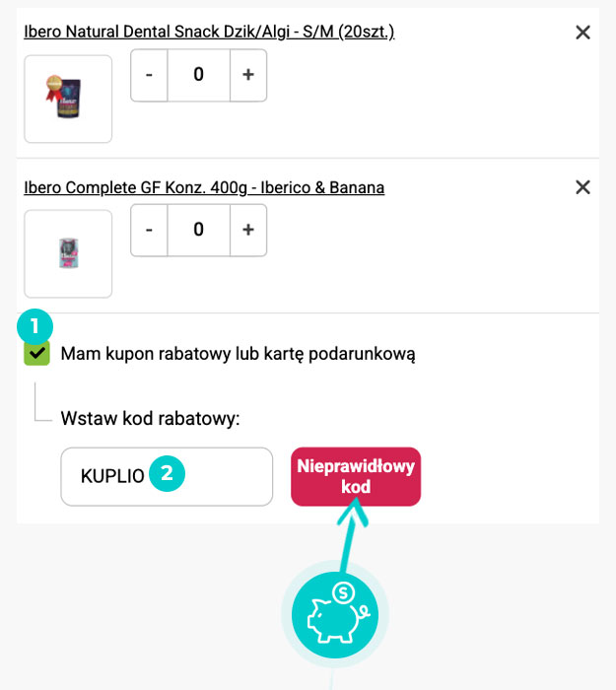The height and width of the screenshot is (690, 616).
Task: Click the Dental Snack quantity field
Action: (x=198, y=75)
